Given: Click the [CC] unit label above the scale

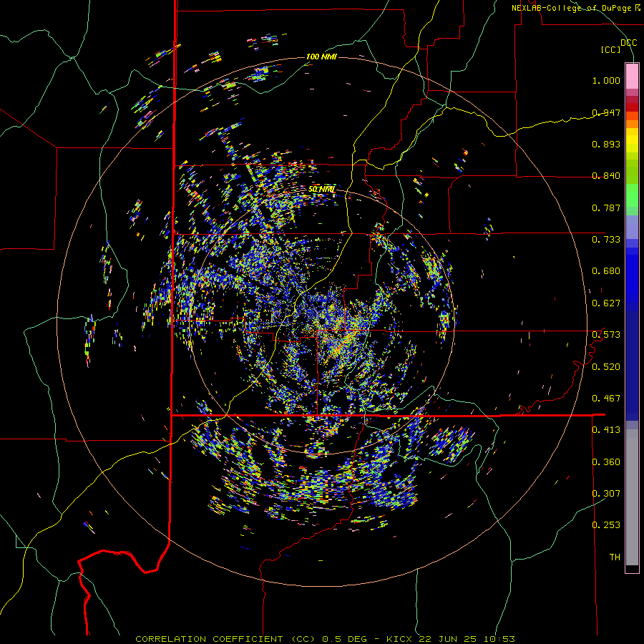Looking at the screenshot, I should tap(610, 49).
